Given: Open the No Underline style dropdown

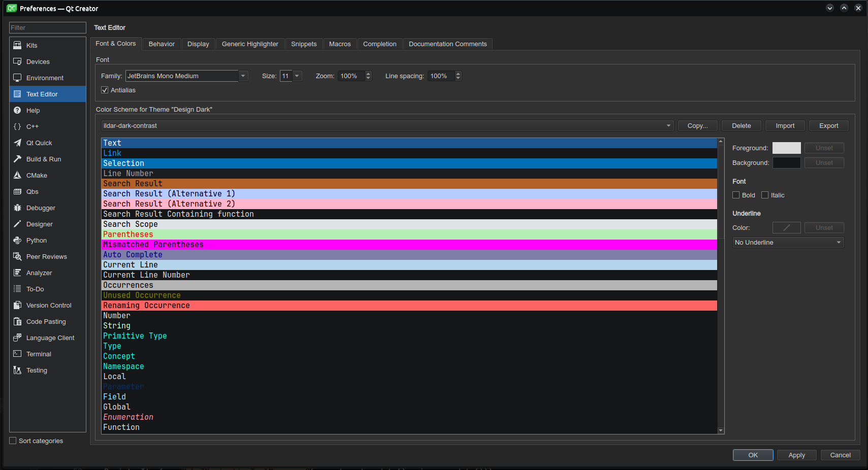Looking at the screenshot, I should tap(788, 242).
